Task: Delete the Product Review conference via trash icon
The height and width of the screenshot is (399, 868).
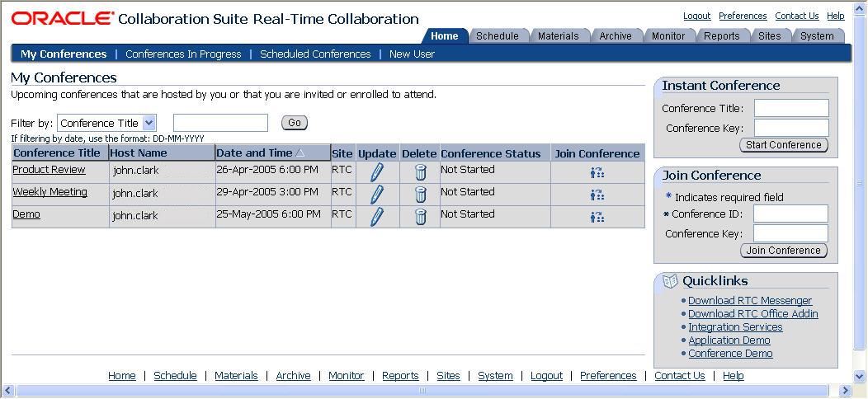Action: click(x=420, y=172)
